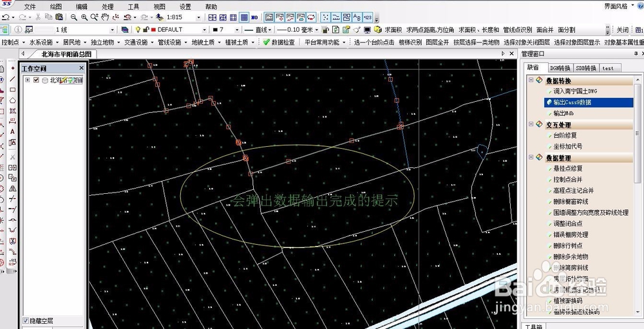Click the paste clipboard icon

[59, 17]
